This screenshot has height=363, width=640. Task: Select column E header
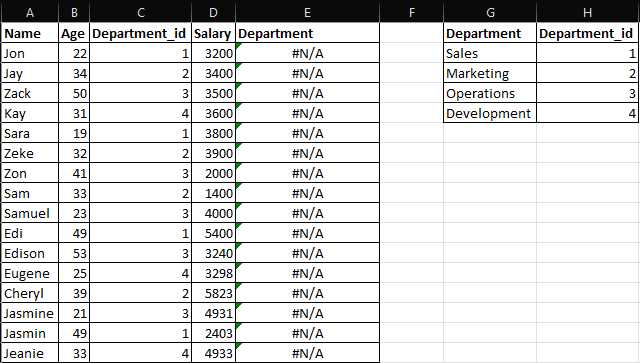[x=307, y=13]
